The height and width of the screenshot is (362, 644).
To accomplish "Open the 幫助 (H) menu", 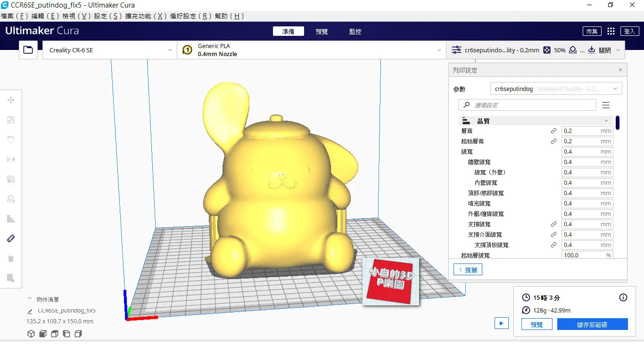I will point(229,16).
